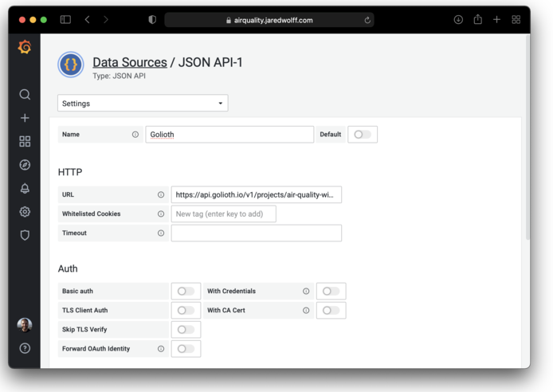Click the URL input field

(x=256, y=194)
